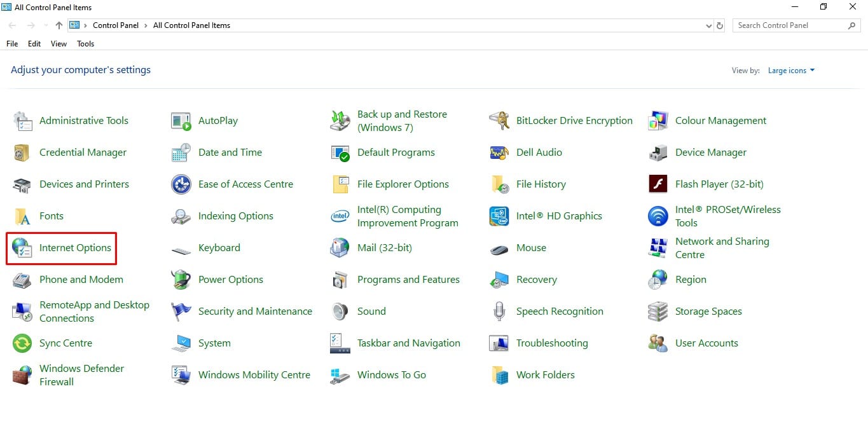Image resolution: width=868 pixels, height=438 pixels.
Task: Open the File History link
Action: (541, 184)
